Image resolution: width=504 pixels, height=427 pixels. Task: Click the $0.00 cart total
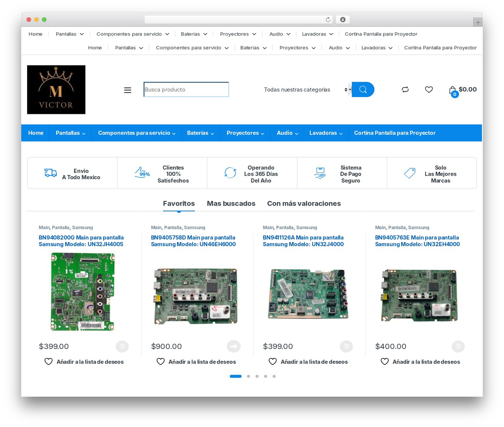pos(468,89)
